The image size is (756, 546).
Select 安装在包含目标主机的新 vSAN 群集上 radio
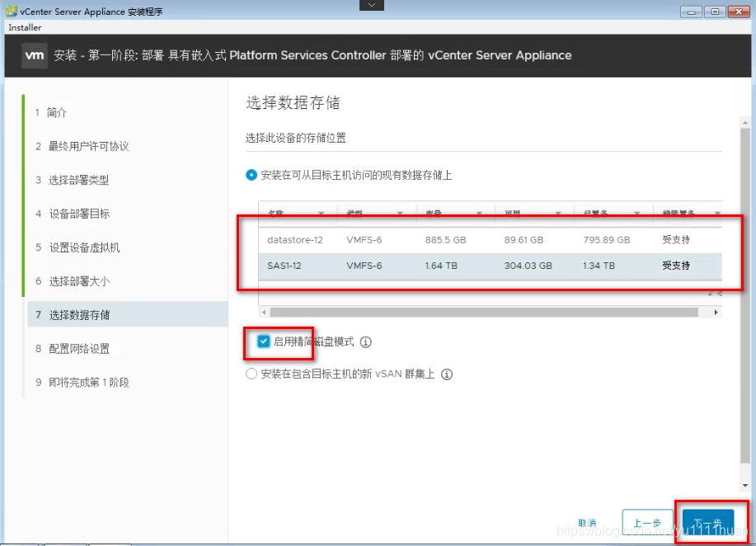251,374
